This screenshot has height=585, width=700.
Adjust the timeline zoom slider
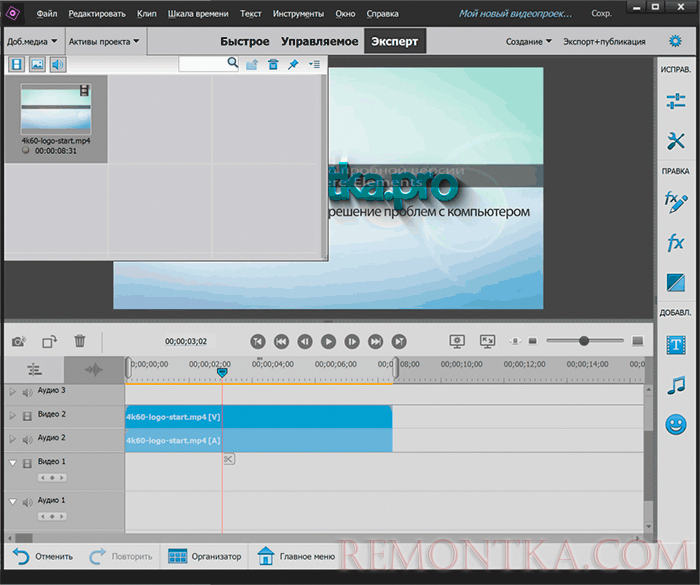click(x=584, y=341)
